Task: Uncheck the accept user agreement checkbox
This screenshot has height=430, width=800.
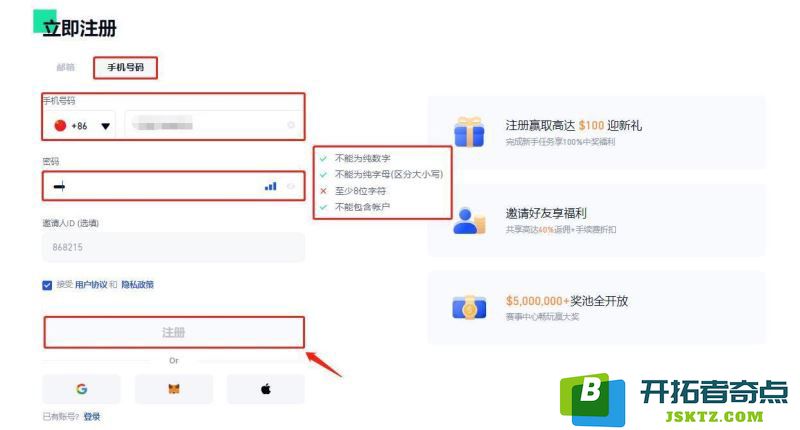Action: tap(47, 285)
